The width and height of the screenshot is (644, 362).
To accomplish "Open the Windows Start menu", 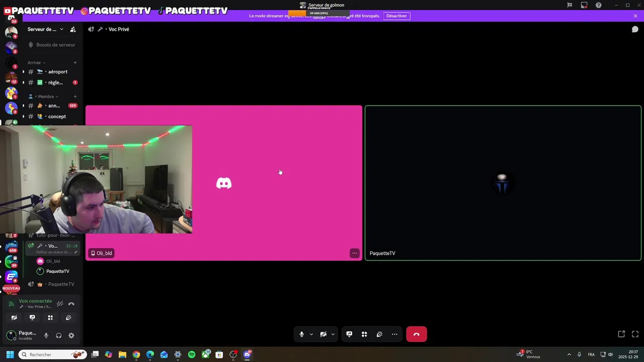I will tap(10, 354).
